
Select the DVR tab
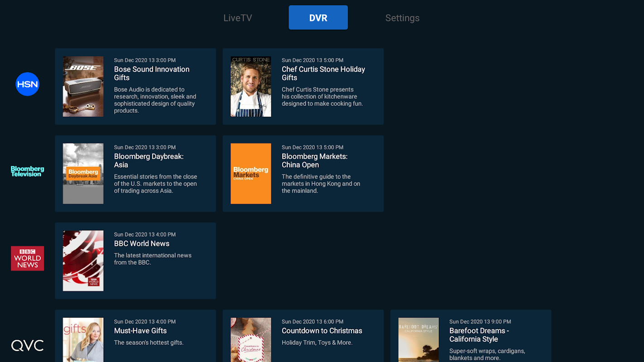[318, 18]
